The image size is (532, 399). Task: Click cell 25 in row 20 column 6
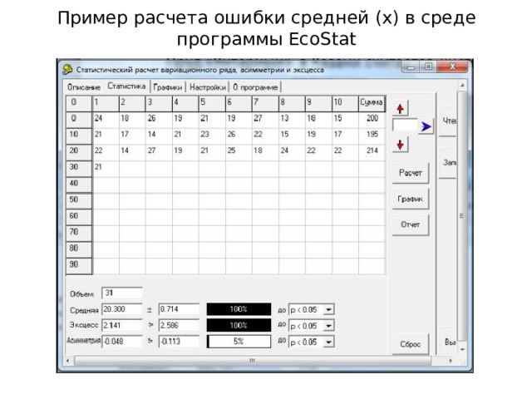(239, 151)
